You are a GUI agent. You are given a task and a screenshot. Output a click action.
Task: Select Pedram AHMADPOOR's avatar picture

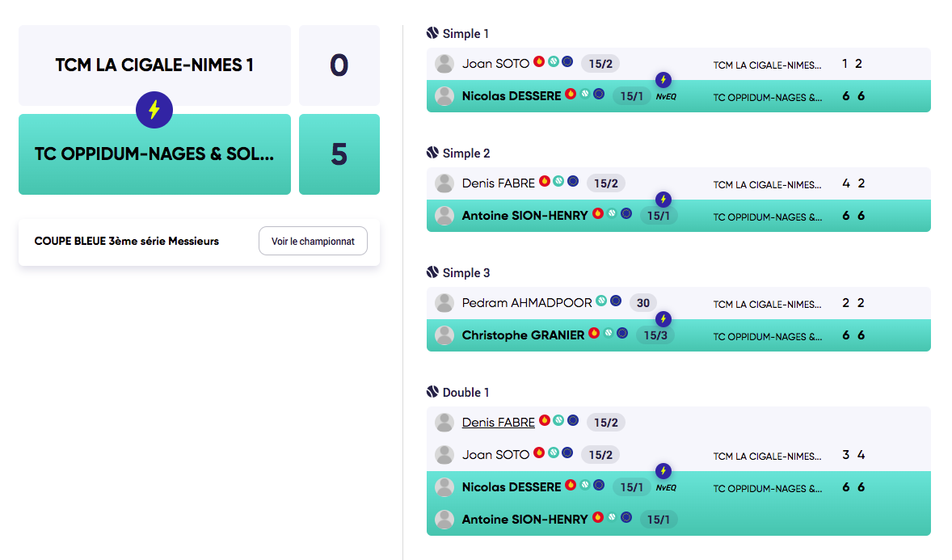coord(444,303)
